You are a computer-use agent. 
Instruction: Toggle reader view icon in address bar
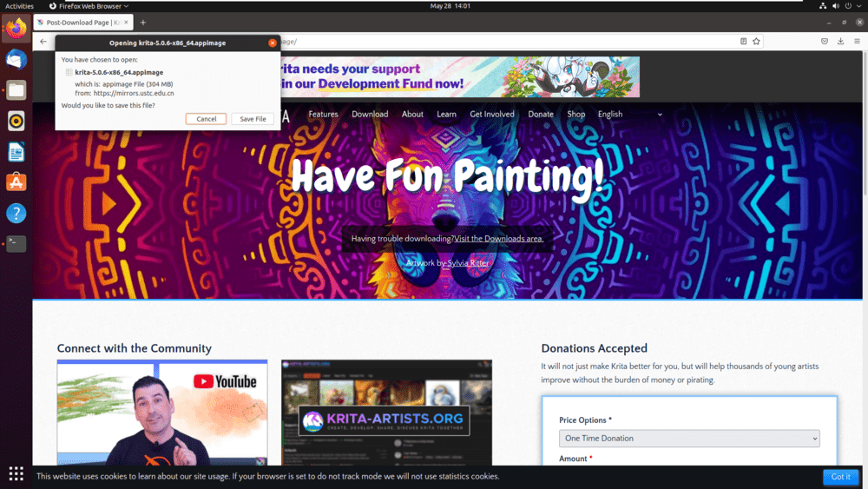[x=744, y=42]
